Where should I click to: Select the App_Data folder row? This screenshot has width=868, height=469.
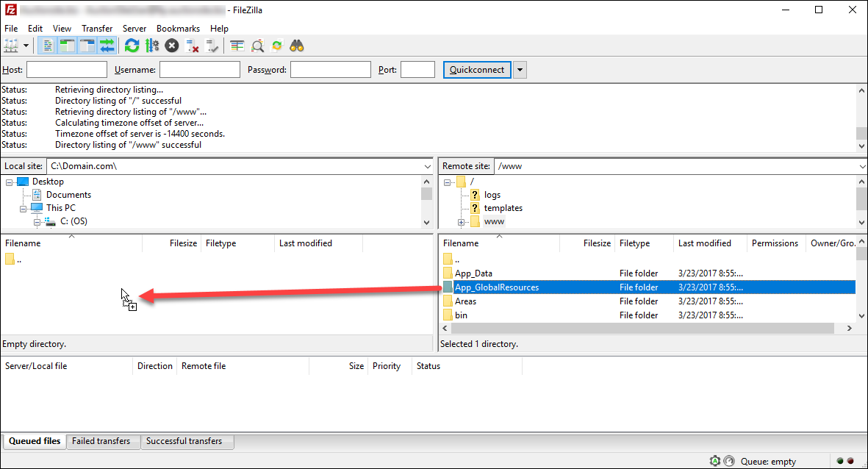tap(648, 273)
